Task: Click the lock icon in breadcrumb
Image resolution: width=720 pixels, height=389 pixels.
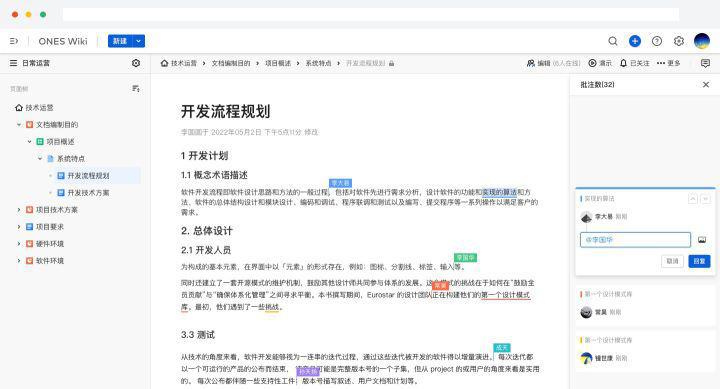Action: pyautogui.click(x=392, y=63)
